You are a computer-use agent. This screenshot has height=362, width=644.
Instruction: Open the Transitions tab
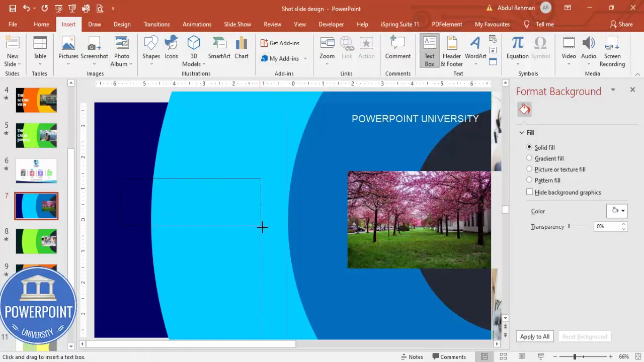[156, 24]
